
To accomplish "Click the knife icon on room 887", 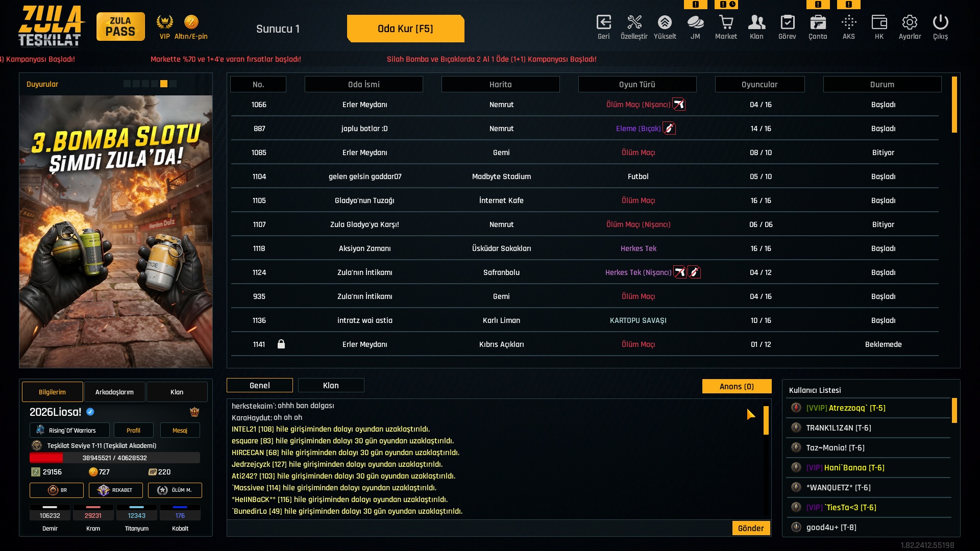I will (669, 129).
